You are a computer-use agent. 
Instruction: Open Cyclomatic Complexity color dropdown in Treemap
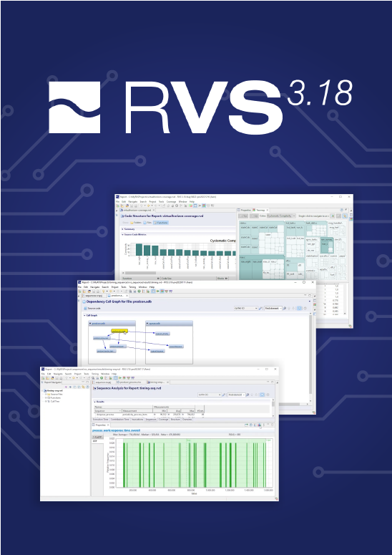coord(281,216)
